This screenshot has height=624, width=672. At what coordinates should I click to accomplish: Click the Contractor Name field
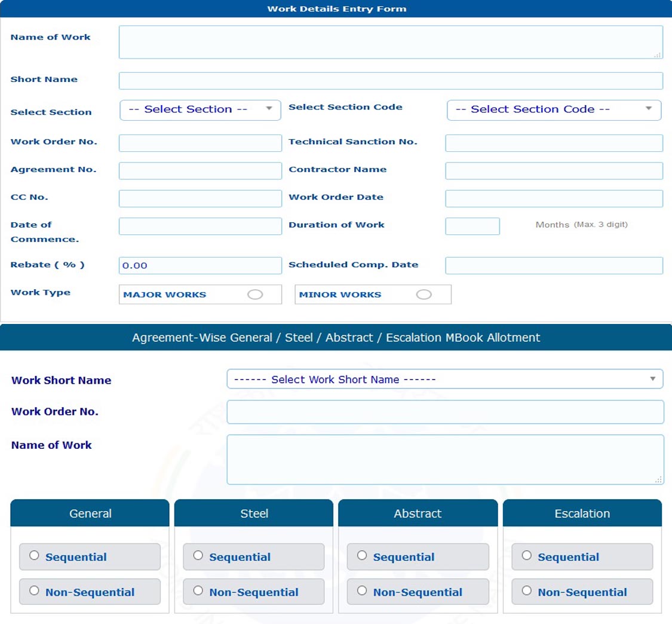point(554,171)
